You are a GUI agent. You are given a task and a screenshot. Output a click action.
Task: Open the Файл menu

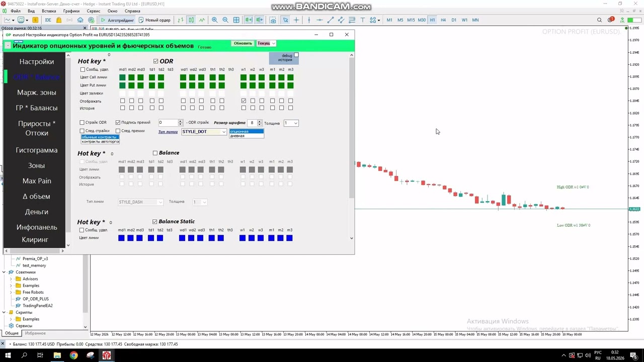(16, 11)
